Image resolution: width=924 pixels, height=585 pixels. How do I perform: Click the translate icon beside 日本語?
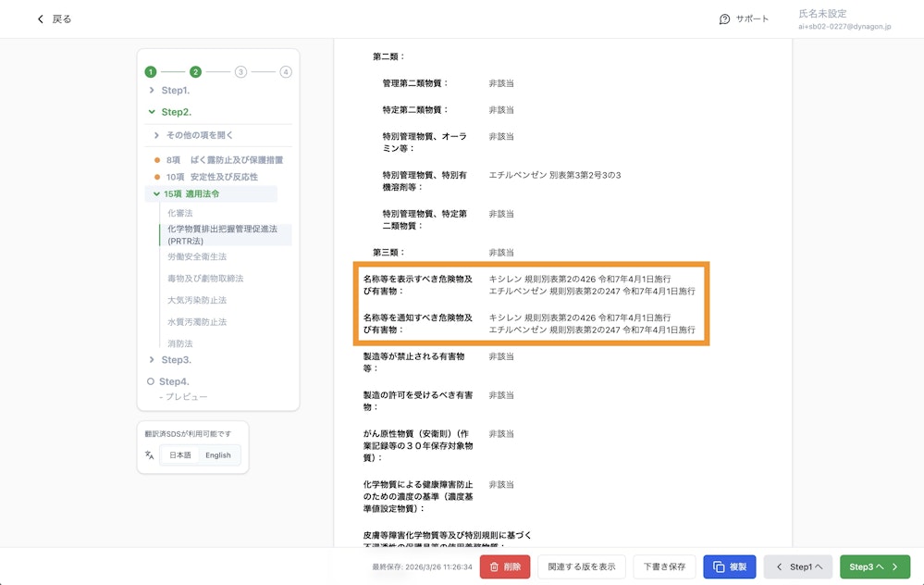(149, 455)
